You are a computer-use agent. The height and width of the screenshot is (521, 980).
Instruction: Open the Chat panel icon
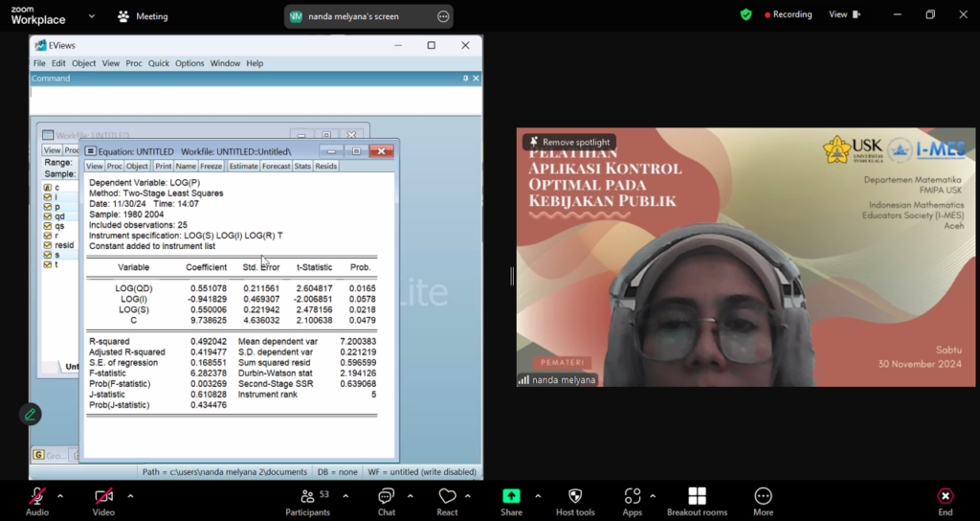(x=386, y=496)
